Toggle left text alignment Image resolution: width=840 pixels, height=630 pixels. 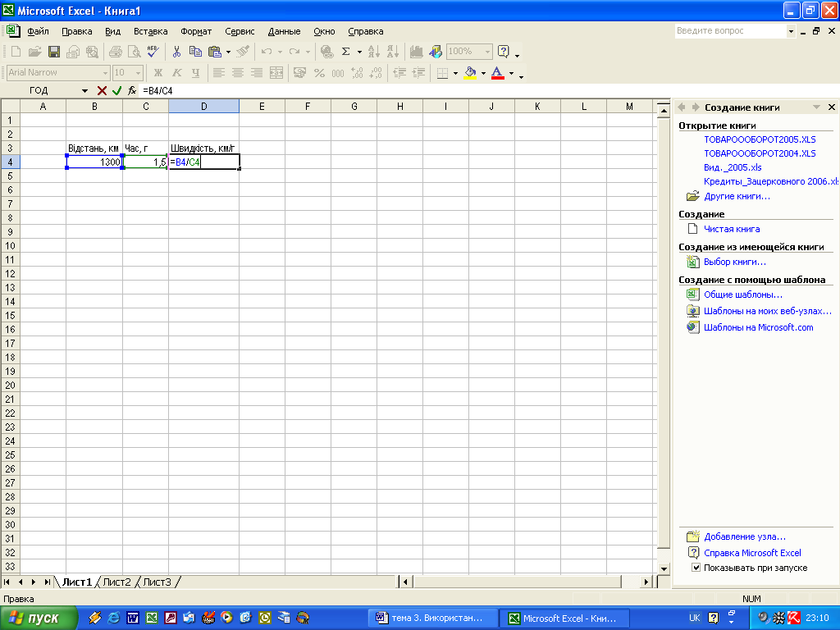[218, 73]
